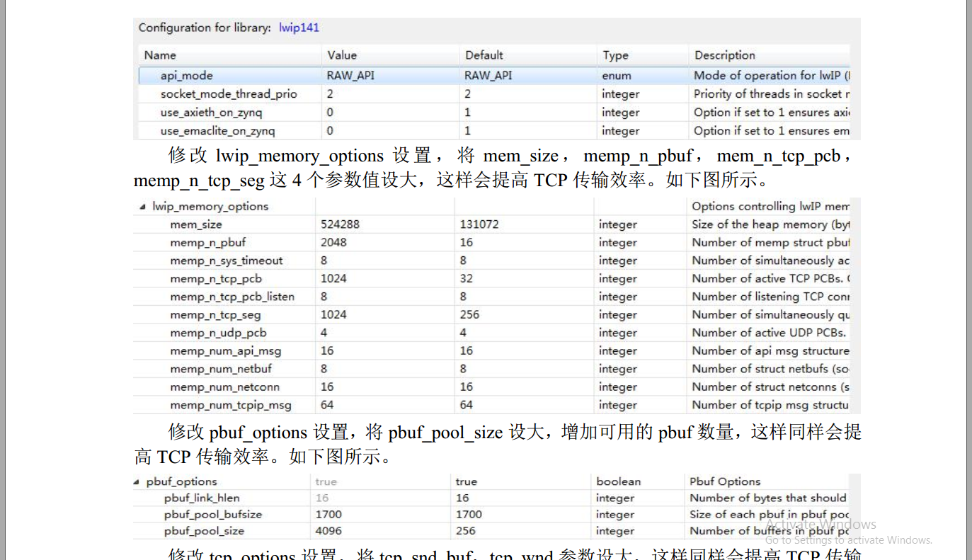Select the pbuf_options group label
Viewport: 972px width, 560px height.
tap(182, 482)
